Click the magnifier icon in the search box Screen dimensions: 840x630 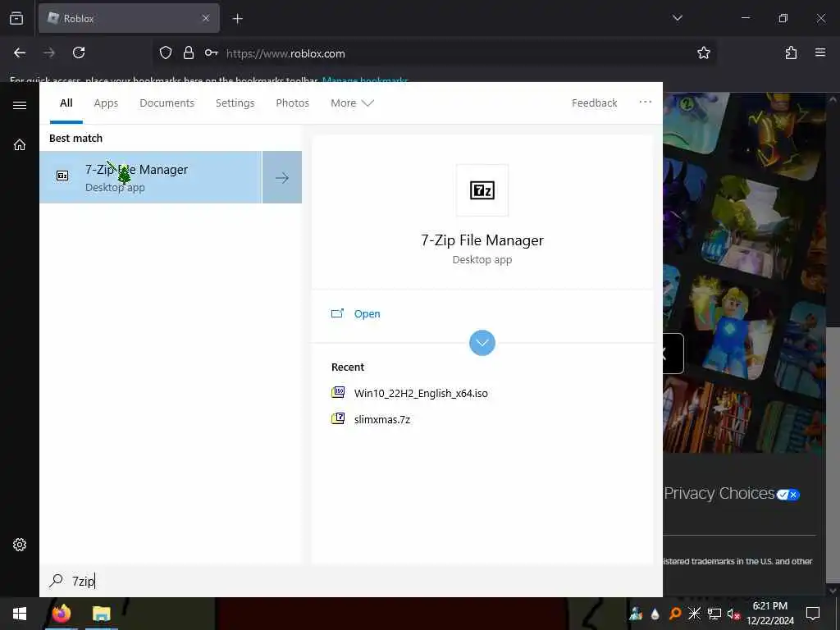[x=57, y=581]
